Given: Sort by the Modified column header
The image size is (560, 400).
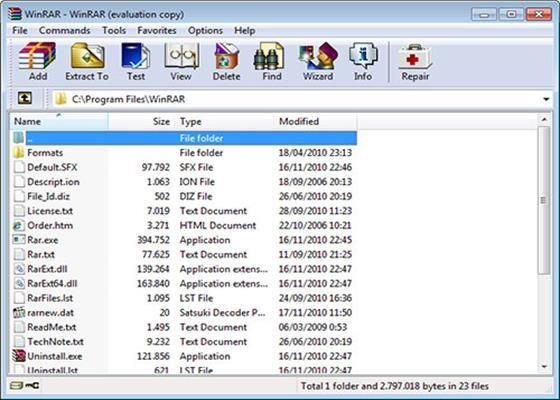Looking at the screenshot, I should pos(315,121).
